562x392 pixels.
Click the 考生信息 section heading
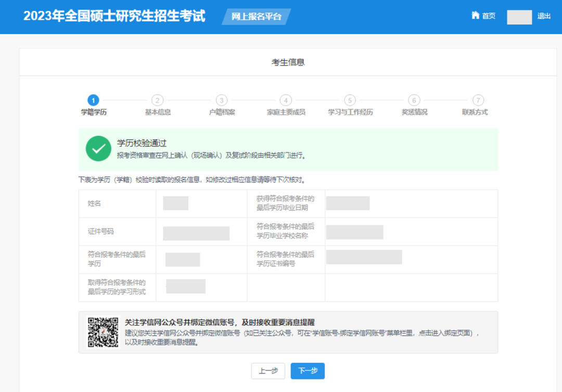pyautogui.click(x=288, y=62)
